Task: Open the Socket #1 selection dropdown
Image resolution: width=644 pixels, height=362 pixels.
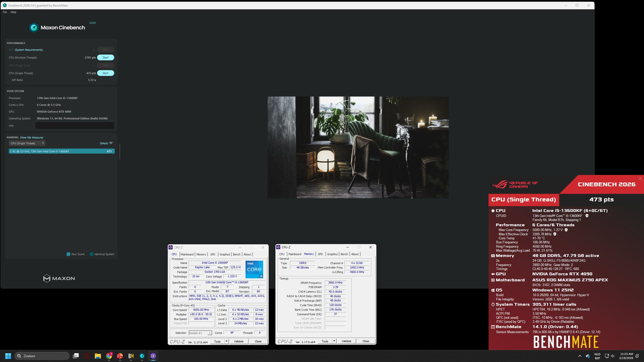Action: click(x=200, y=333)
